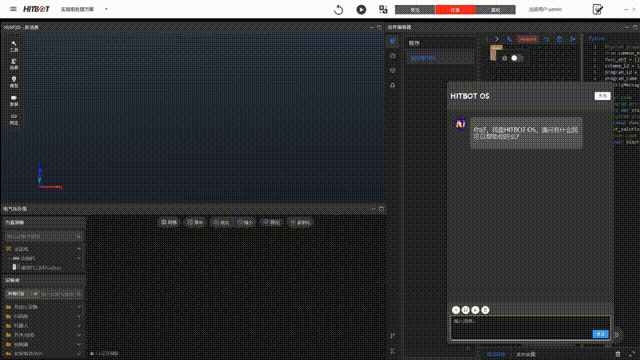Open the blue log tab at editor bottom
Viewport: 640px width, 360px height.
tap(496, 354)
